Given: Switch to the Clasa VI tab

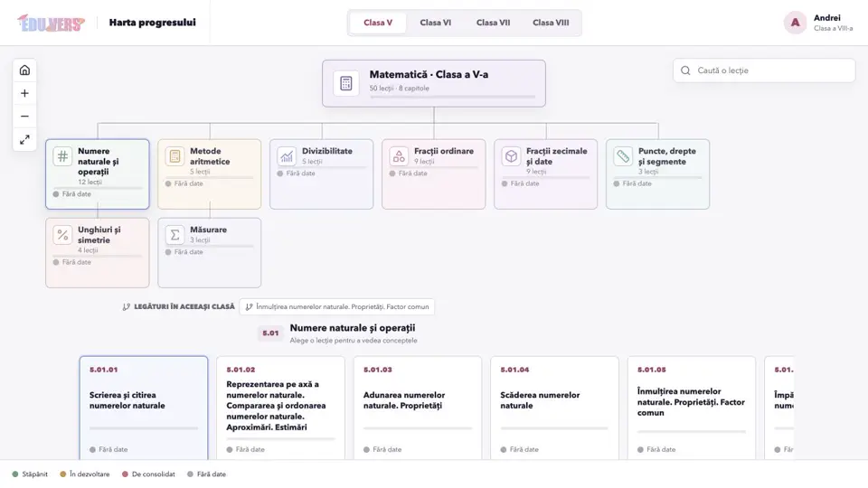Looking at the screenshot, I should click(x=435, y=23).
